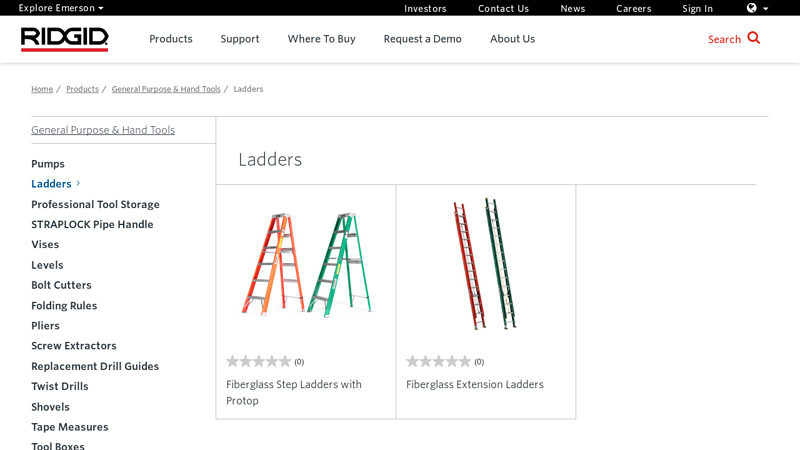Open STRAPLOCK Pipe Handle category
This screenshot has width=800, height=450.
pyautogui.click(x=92, y=224)
